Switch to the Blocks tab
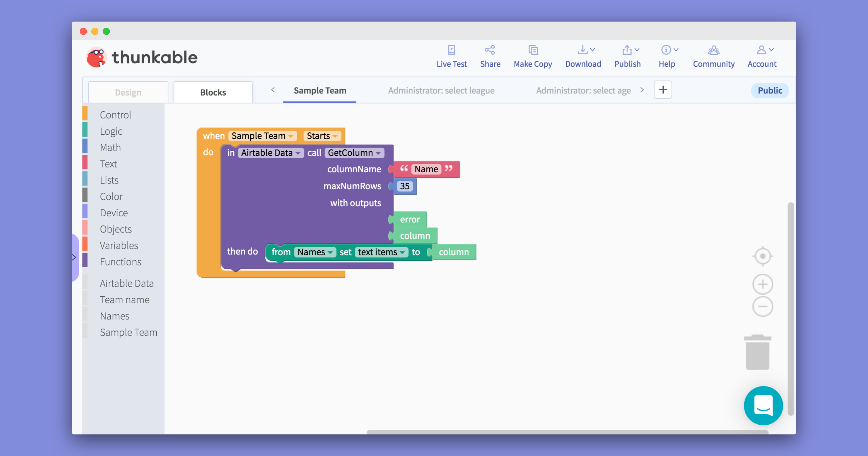Screen dimensions: 868x456 (213, 92)
